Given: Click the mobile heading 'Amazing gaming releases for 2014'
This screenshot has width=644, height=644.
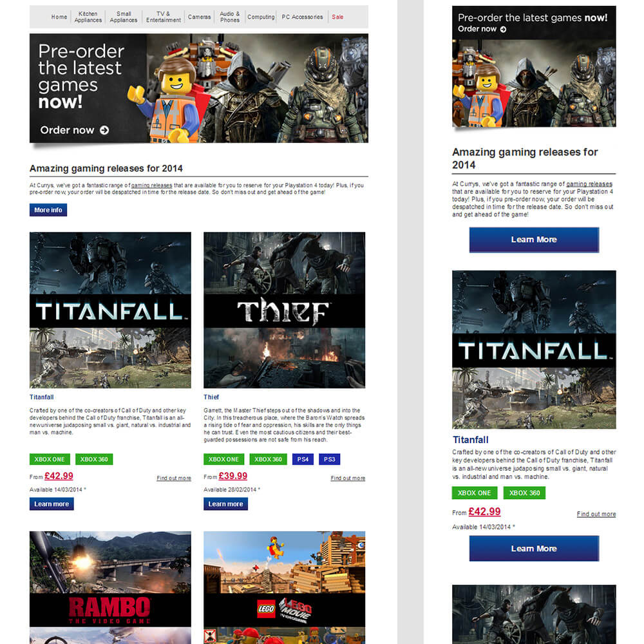Looking at the screenshot, I should click(525, 158).
